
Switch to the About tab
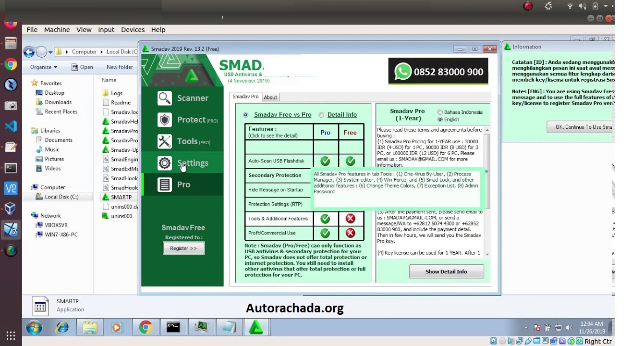[270, 97]
